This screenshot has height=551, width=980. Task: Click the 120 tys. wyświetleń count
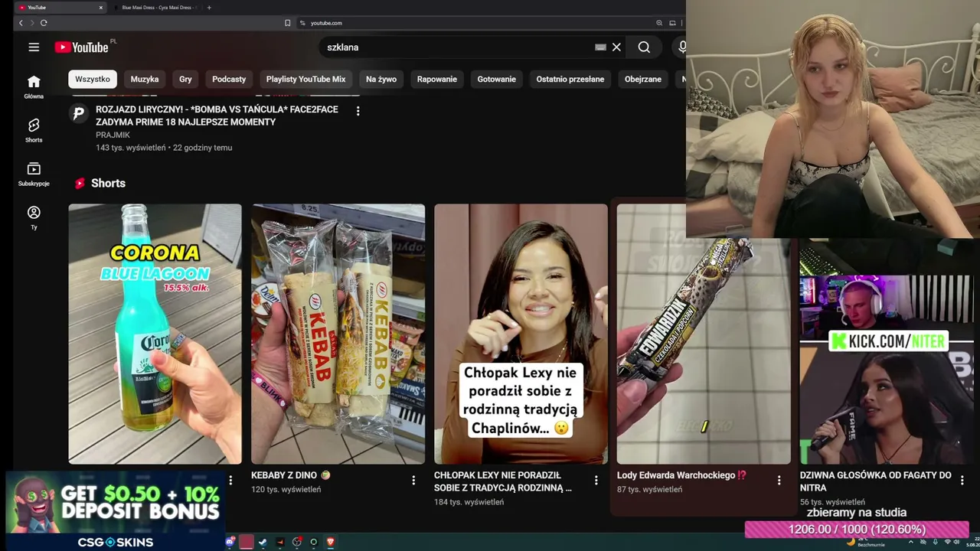click(x=286, y=490)
